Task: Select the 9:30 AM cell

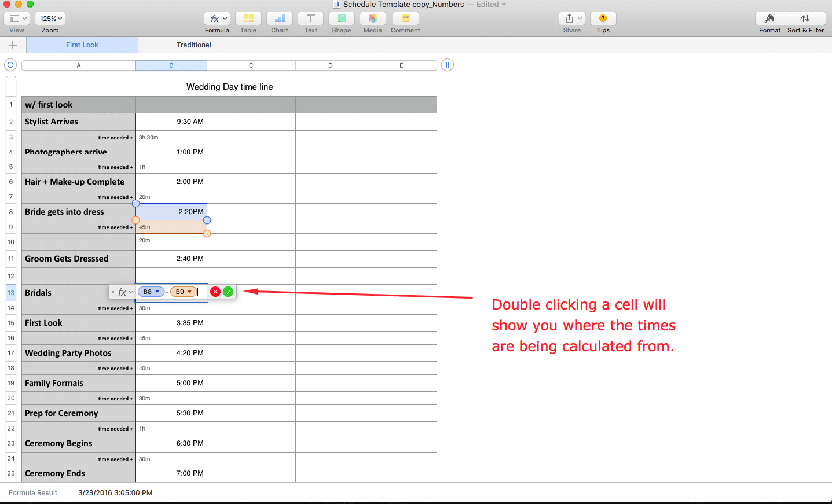Action: 171,122
